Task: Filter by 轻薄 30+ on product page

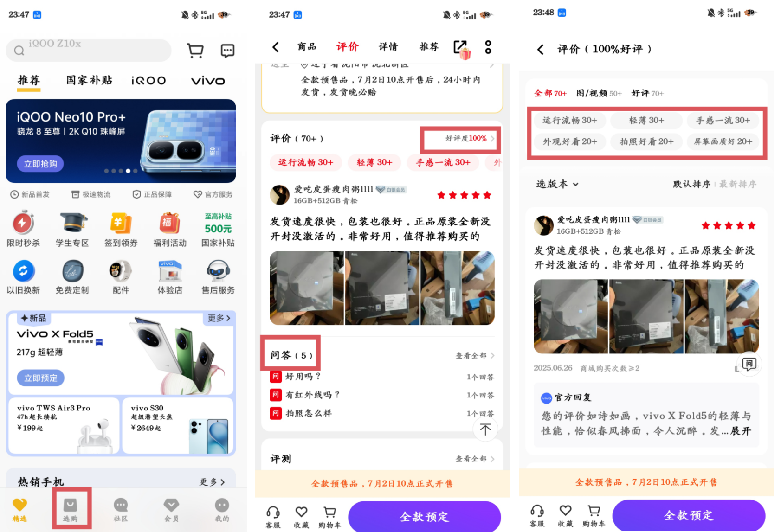Action: [374, 162]
